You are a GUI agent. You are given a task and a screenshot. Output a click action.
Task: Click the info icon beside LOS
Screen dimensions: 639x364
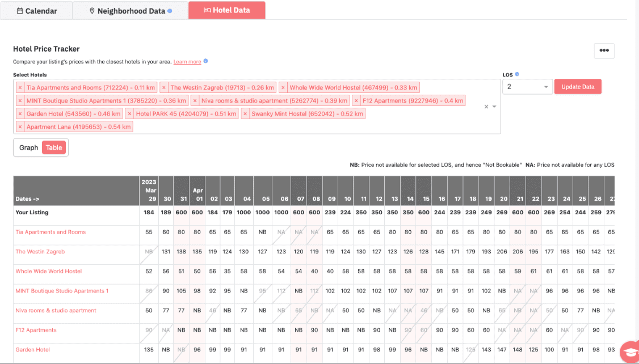coord(517,74)
